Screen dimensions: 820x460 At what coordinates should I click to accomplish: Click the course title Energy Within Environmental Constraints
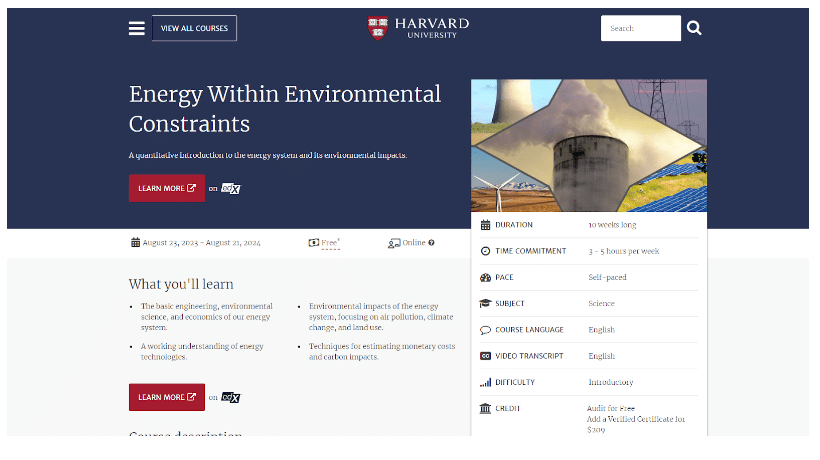tap(285, 109)
